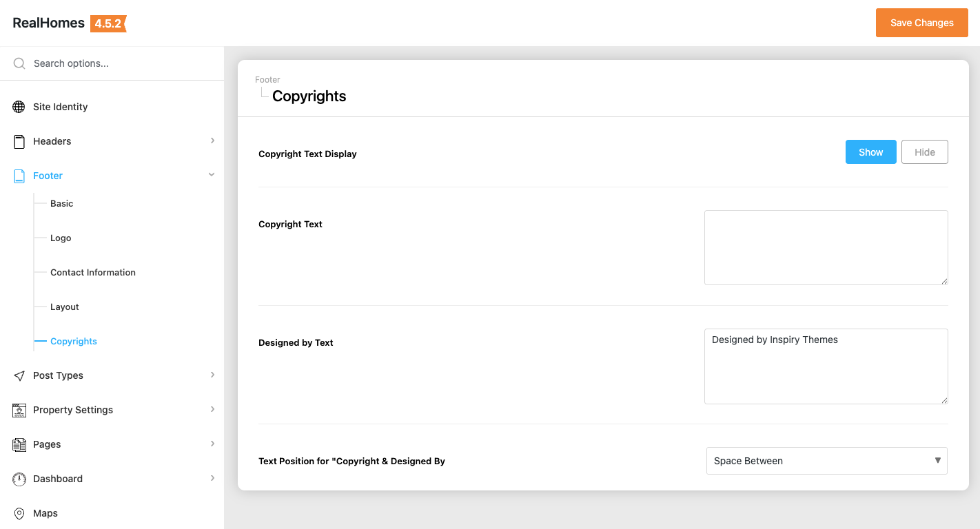Image resolution: width=980 pixels, height=529 pixels.
Task: Click the Pages documents icon
Action: (19, 444)
